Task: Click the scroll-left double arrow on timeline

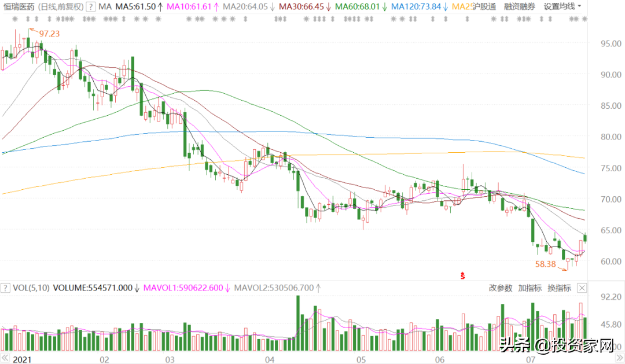Action: (x=5, y=358)
